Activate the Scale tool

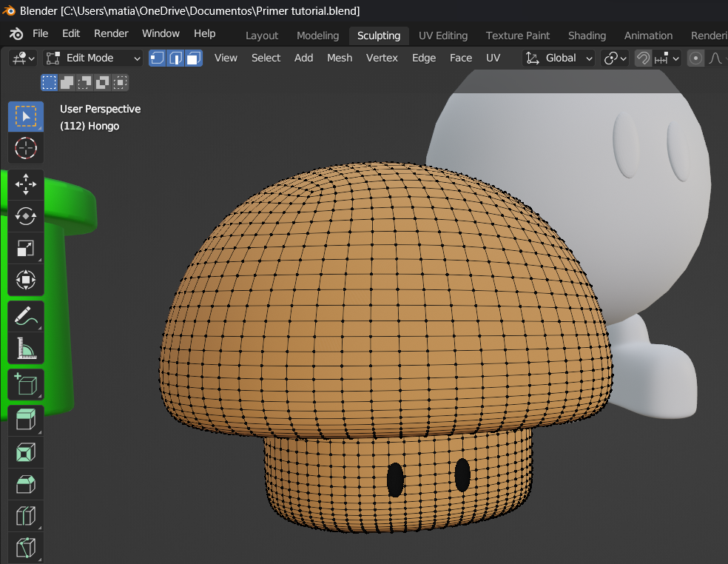pos(26,248)
